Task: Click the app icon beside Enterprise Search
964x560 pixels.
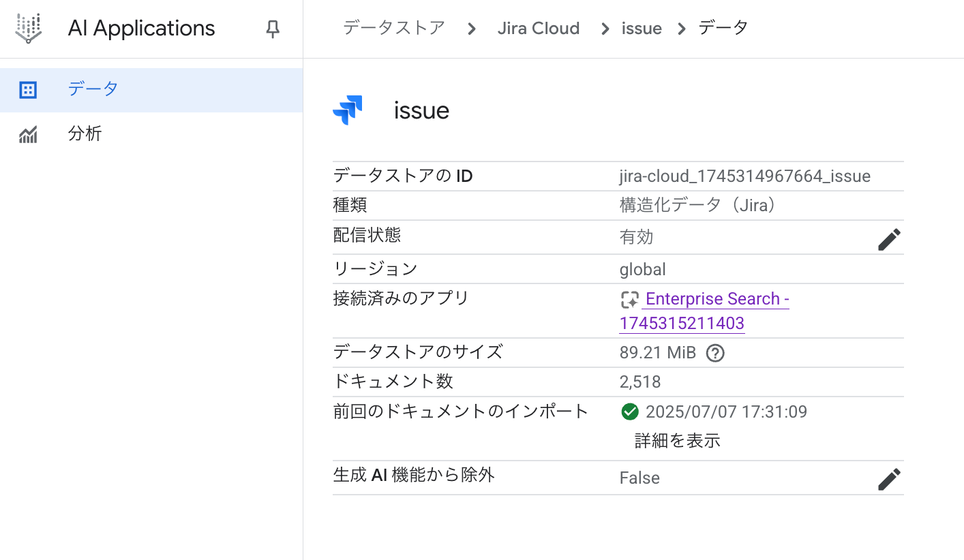Action: pos(629,300)
